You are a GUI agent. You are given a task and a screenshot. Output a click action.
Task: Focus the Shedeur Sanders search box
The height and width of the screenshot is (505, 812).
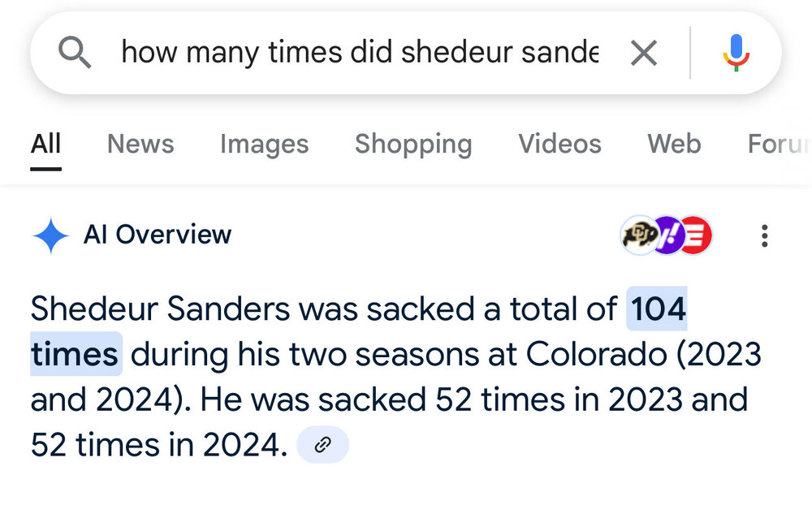tap(359, 54)
